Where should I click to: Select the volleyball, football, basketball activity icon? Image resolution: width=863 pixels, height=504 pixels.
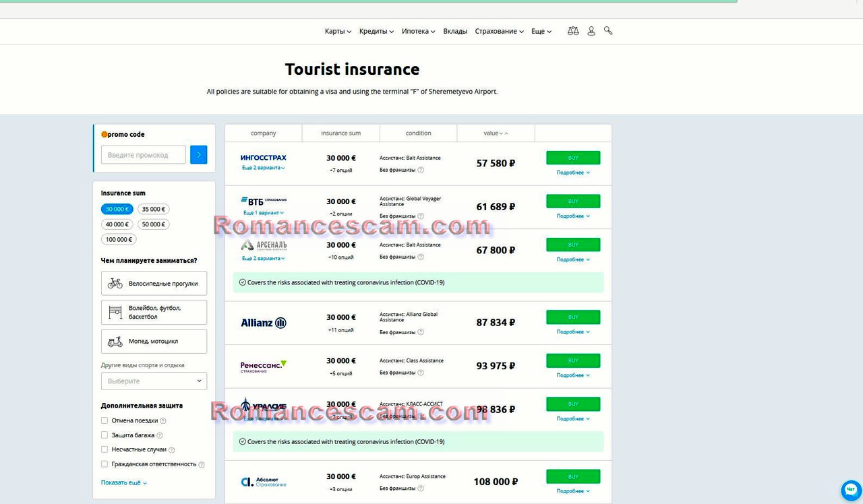point(115,312)
